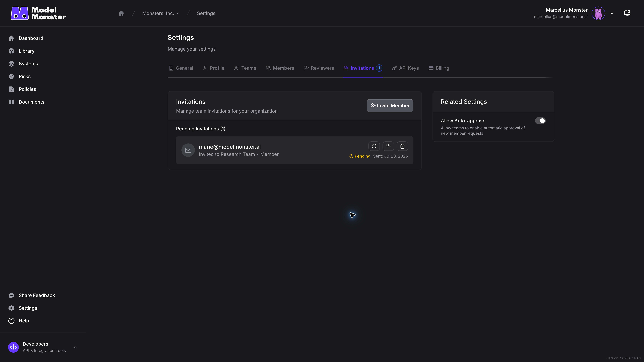Click the Settings breadcrumb link
644x362 pixels.
206,13
